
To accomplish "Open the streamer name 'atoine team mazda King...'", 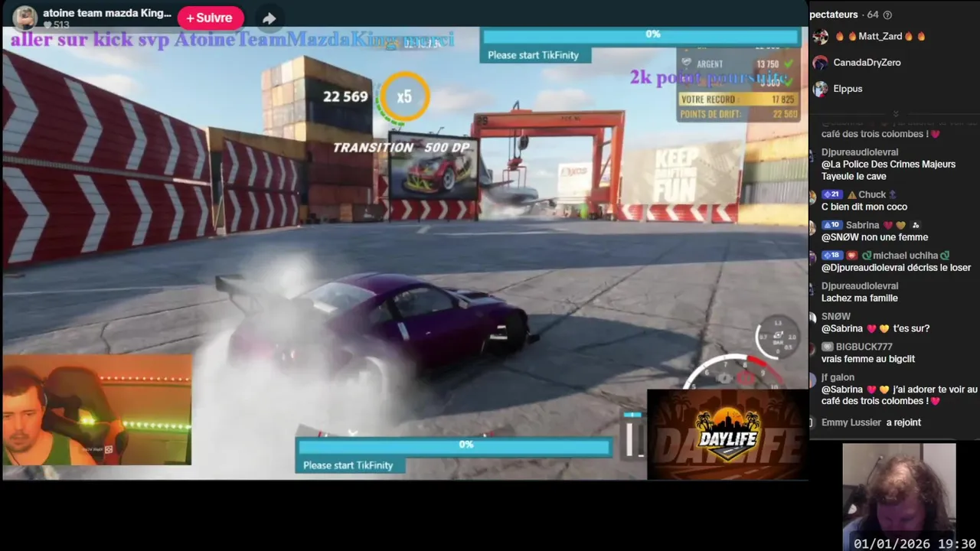I will pos(107,13).
